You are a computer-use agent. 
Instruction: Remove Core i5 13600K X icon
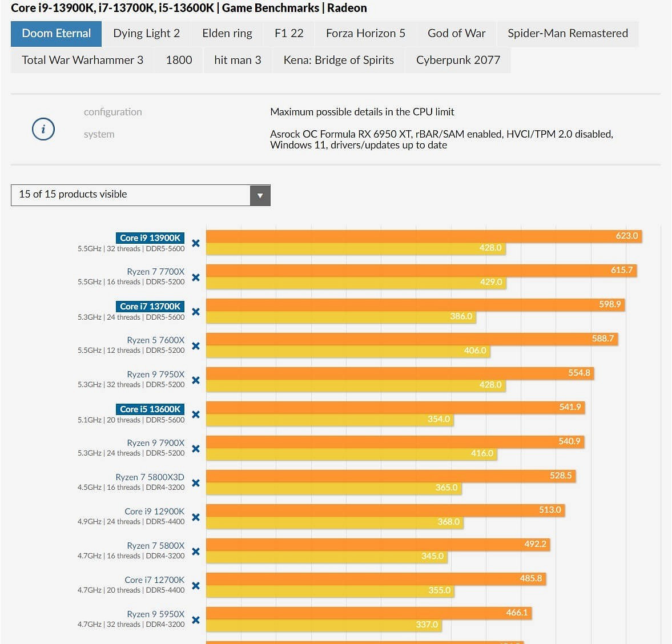pyautogui.click(x=196, y=414)
